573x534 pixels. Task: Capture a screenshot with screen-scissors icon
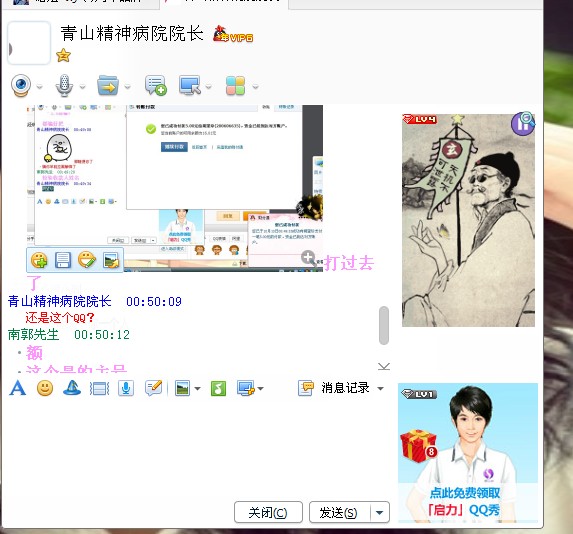pos(246,388)
